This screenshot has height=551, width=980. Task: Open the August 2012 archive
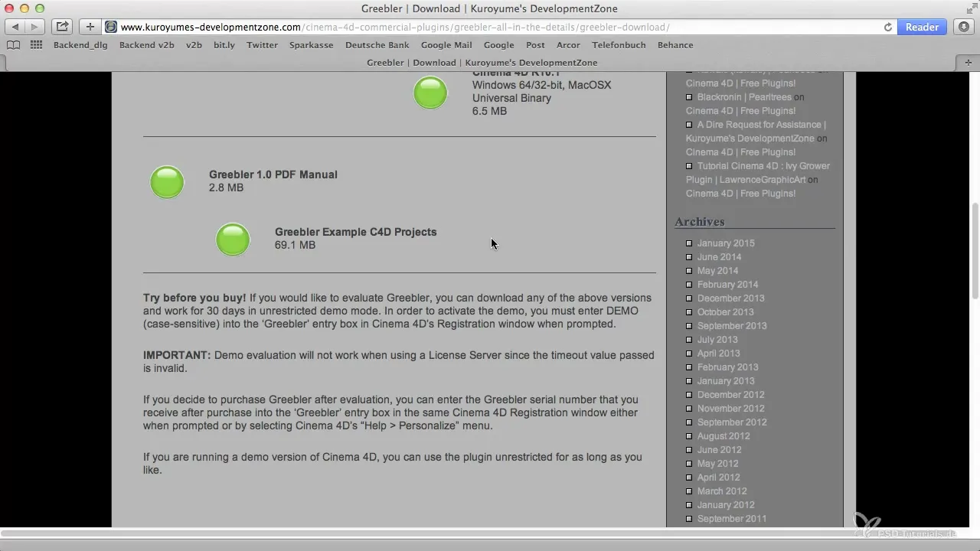[724, 436]
